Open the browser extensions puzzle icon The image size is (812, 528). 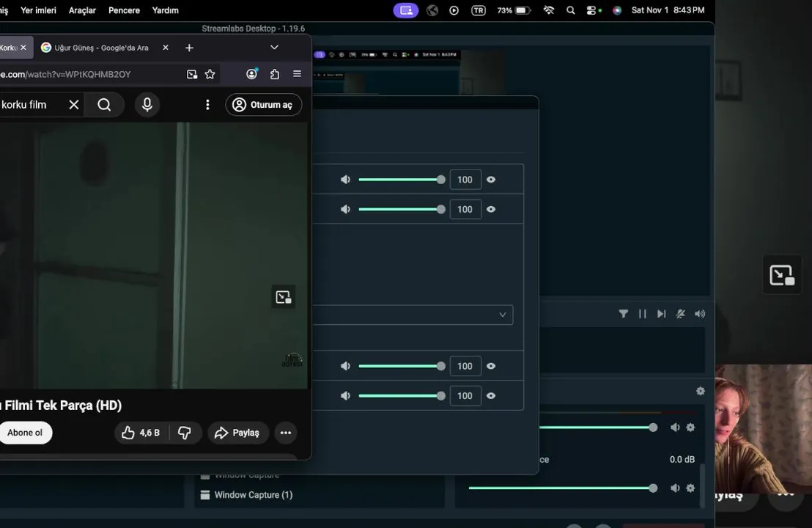275,74
